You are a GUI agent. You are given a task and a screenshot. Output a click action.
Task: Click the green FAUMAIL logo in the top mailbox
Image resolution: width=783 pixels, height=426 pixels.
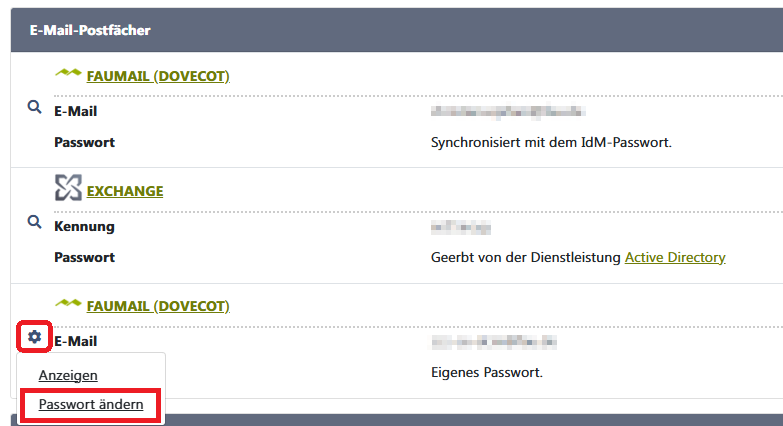click(x=68, y=74)
